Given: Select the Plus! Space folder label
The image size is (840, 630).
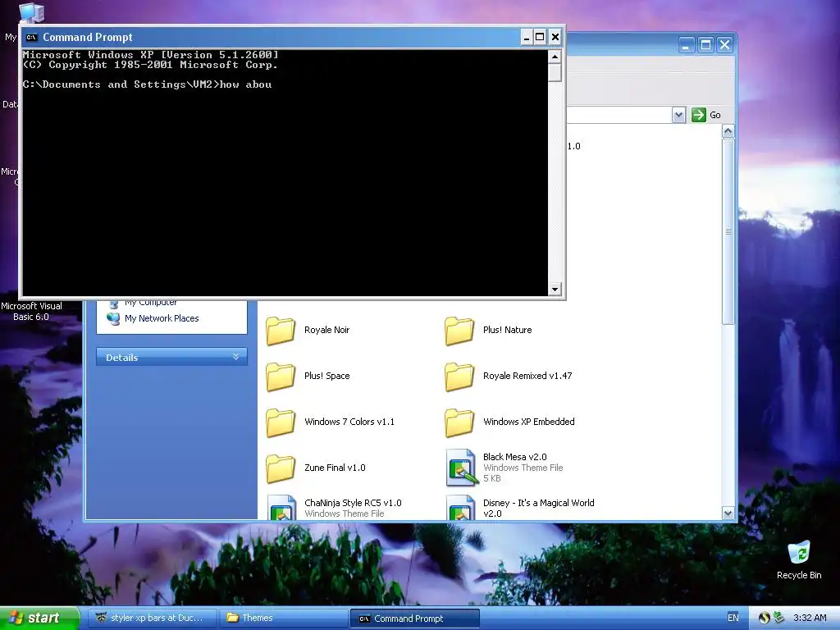Looking at the screenshot, I should (x=326, y=376).
